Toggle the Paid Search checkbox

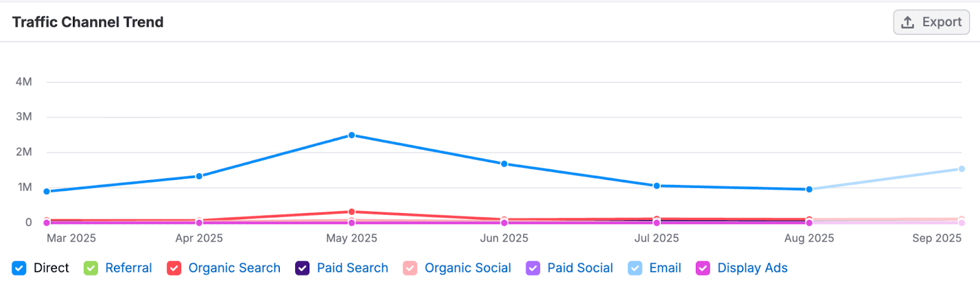303,268
